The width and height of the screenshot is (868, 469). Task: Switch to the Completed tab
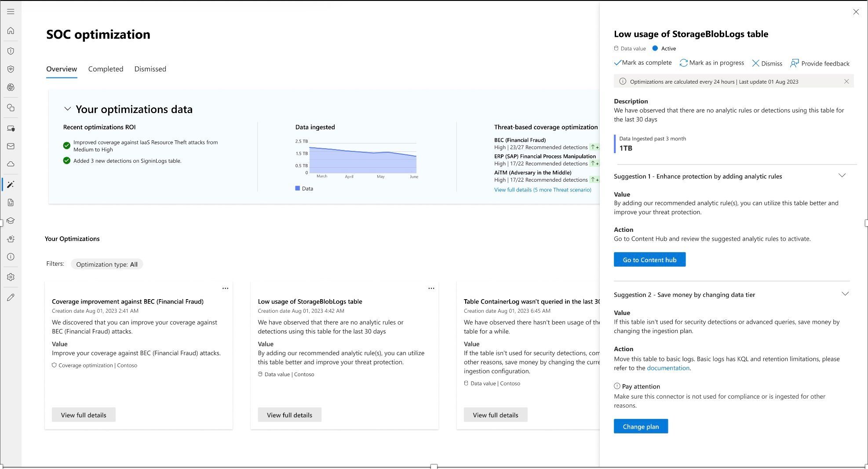[x=106, y=69]
